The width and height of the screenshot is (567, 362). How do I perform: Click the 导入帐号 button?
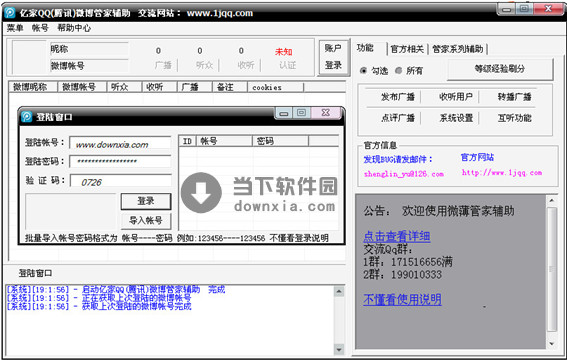[146, 220]
